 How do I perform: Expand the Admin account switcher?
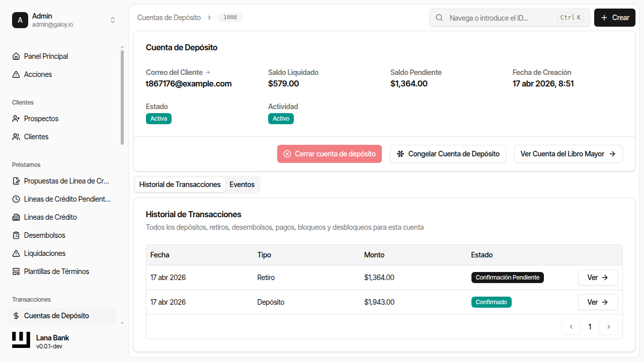pyautogui.click(x=113, y=20)
